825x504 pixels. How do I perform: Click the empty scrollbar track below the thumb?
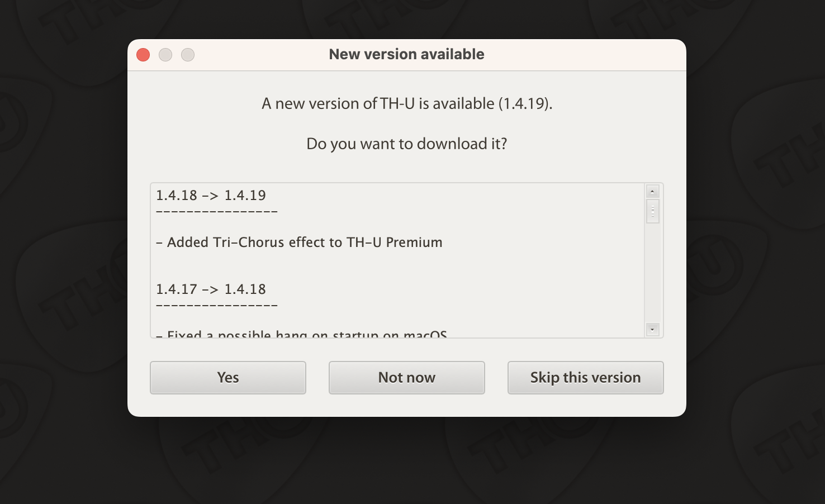coord(652,273)
